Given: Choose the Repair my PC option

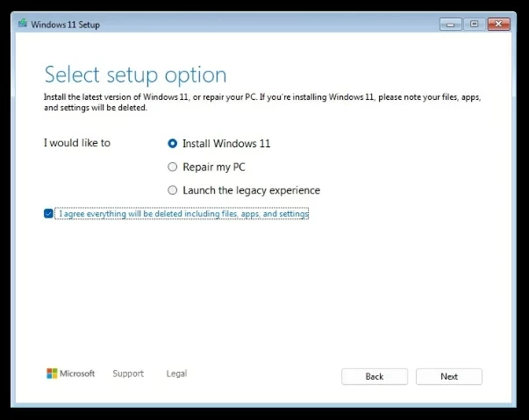Looking at the screenshot, I should tap(172, 167).
